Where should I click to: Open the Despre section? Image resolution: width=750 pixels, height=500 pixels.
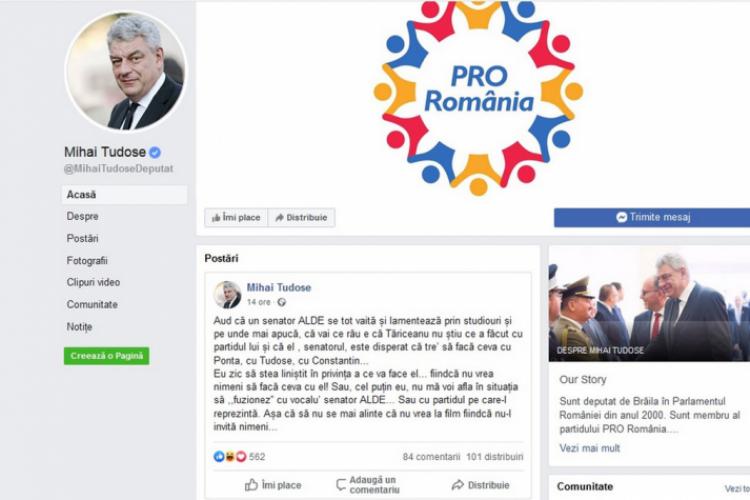coord(83,216)
